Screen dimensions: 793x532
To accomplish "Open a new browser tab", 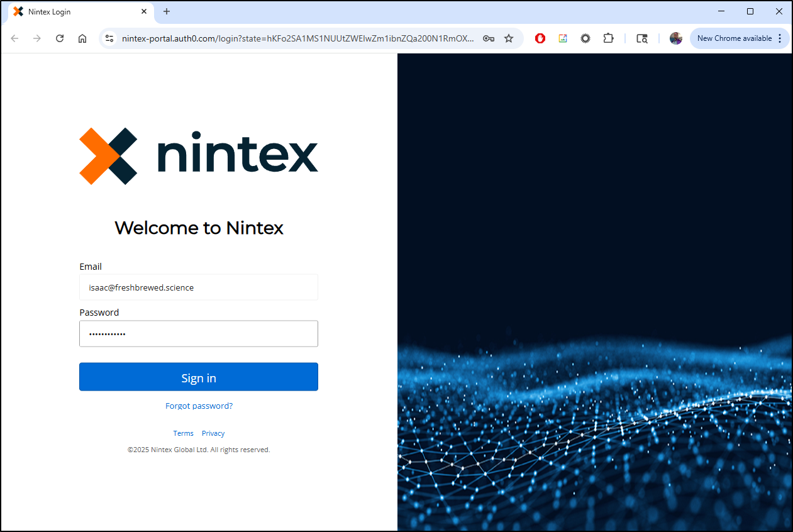I will click(167, 11).
